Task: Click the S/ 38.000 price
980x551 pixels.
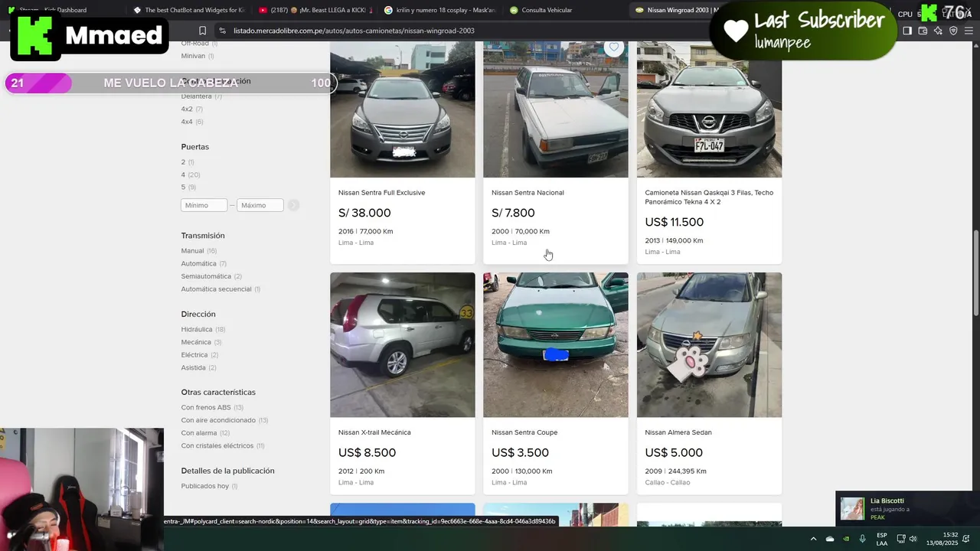Action: [x=364, y=213]
